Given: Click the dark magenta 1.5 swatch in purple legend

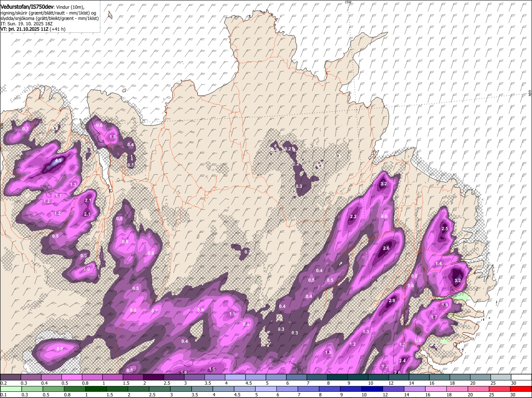Looking at the screenshot, I should pyautogui.click(x=133, y=377).
